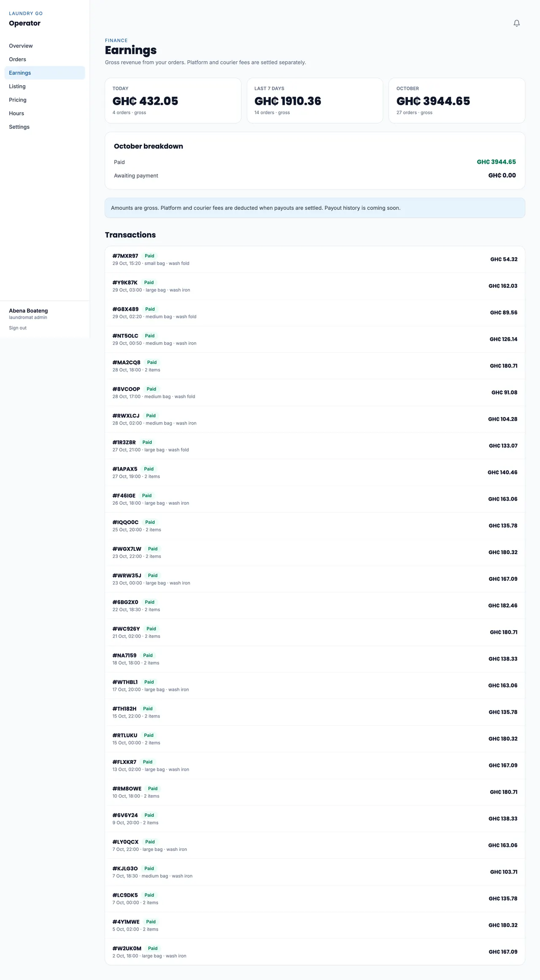
Task: Click the Sign out link
Action: 18,328
